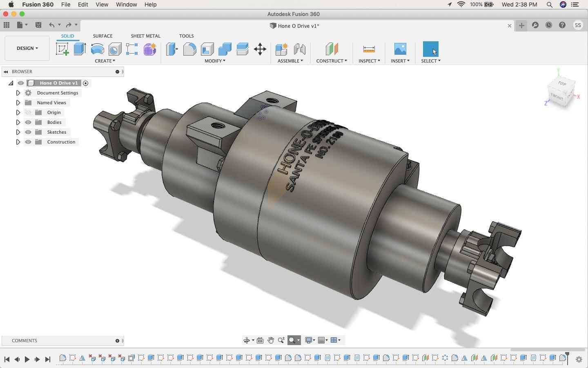Expand Sketches node
This screenshot has height=368, width=588.
point(18,132)
